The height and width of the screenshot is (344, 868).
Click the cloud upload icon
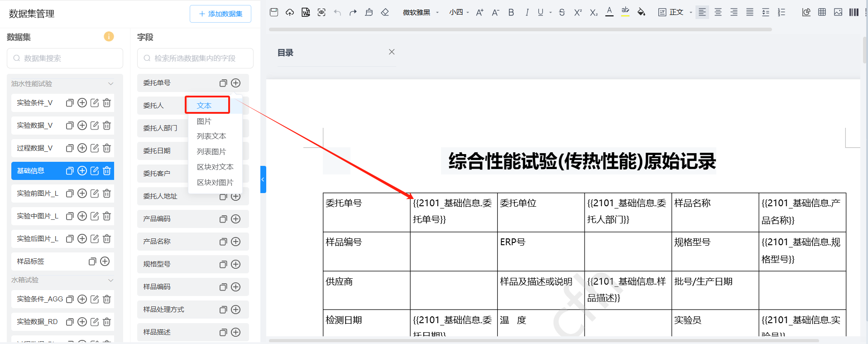290,12
